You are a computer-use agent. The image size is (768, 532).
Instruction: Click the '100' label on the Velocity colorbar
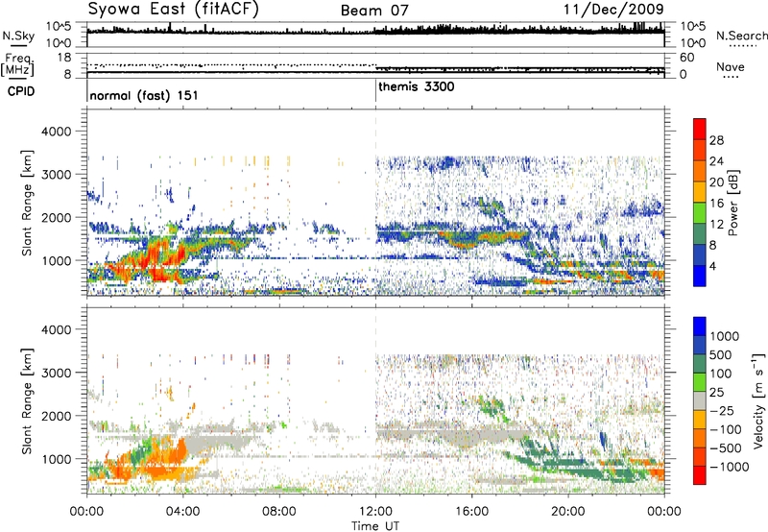(x=721, y=374)
